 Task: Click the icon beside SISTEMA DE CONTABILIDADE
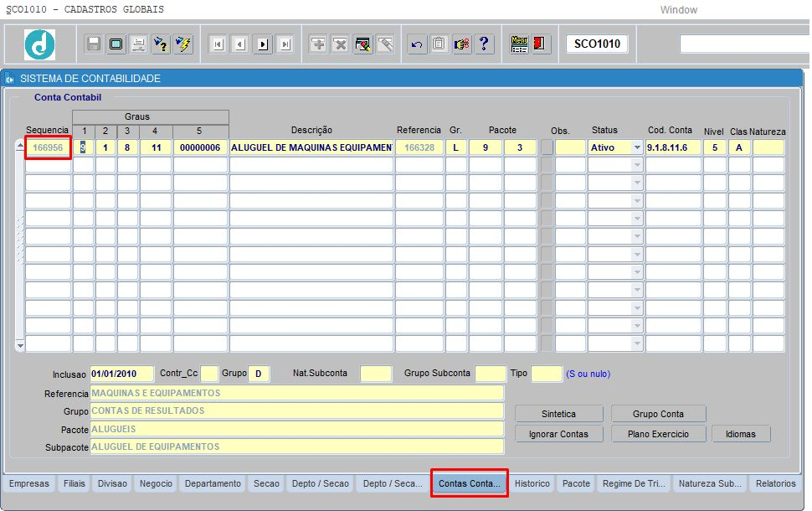coord(10,79)
